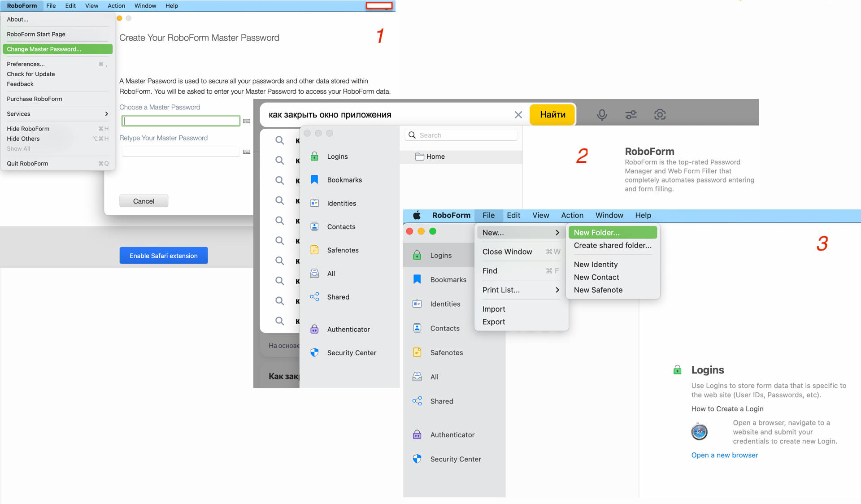Select All in window 3 sidebar
The image size is (861, 504).
pyautogui.click(x=454, y=377)
